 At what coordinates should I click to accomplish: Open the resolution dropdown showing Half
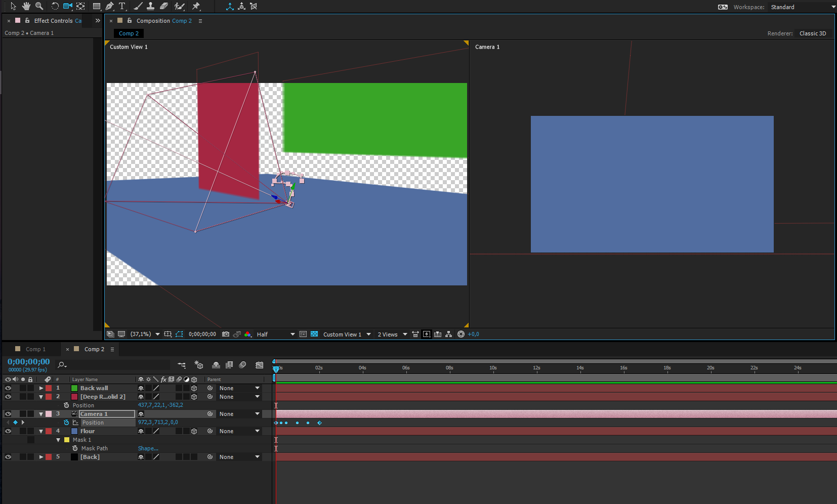[275, 334]
